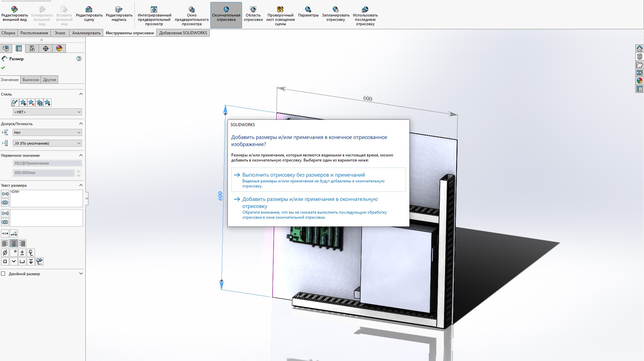Collapse the Текст размера section

pos(81,185)
